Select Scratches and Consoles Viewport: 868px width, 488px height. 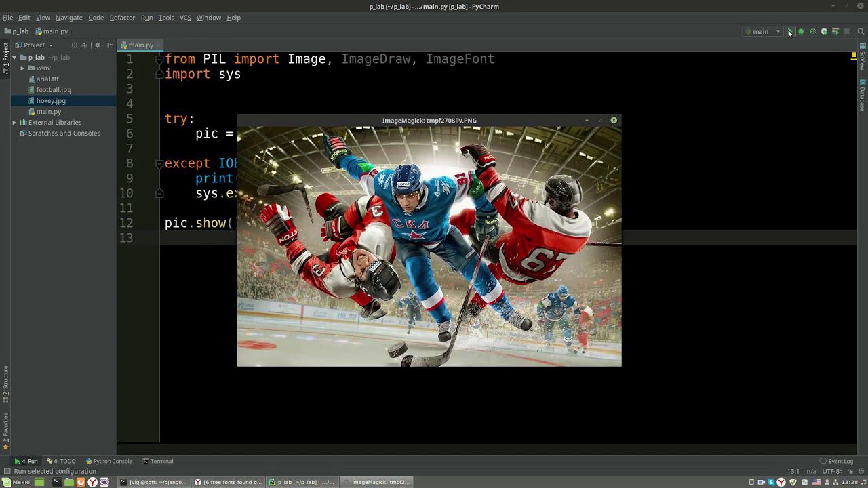[64, 134]
